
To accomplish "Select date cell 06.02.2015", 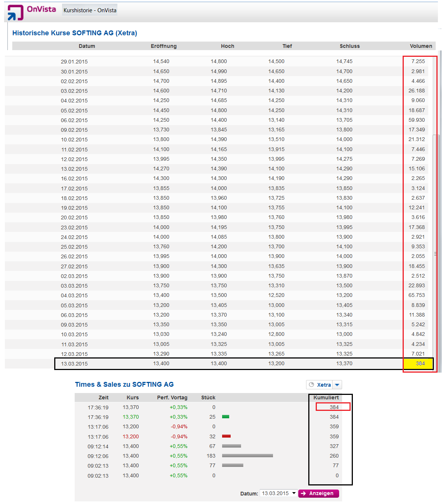I will 74,120.
